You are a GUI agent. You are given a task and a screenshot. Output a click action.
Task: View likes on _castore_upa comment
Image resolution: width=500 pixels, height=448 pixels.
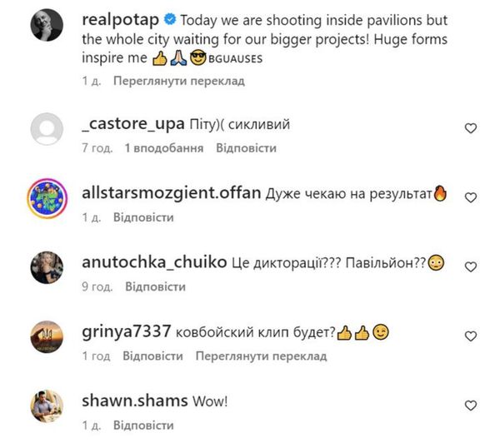pyautogui.click(x=164, y=148)
